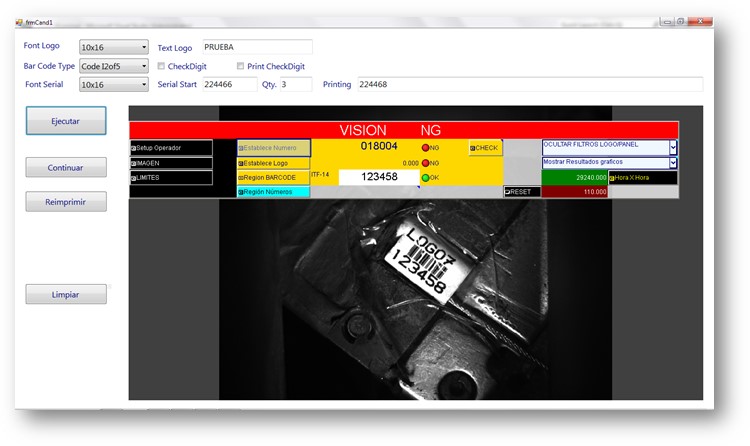Click Establece Logo in vision panel

(273, 163)
